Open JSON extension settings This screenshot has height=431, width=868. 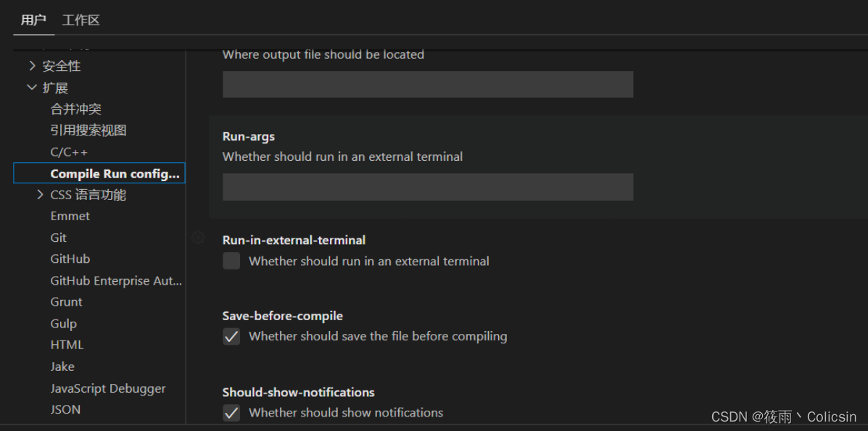[x=65, y=409]
